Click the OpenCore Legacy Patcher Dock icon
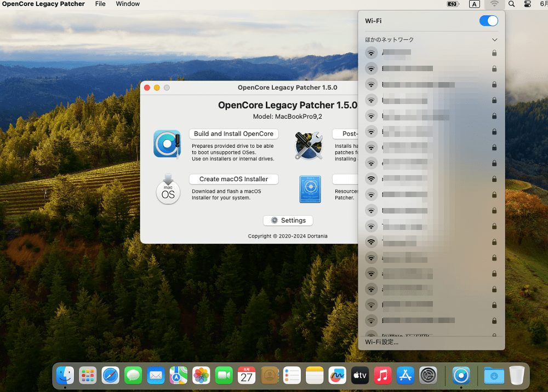Viewport: 548px width, 392px height. (461, 375)
